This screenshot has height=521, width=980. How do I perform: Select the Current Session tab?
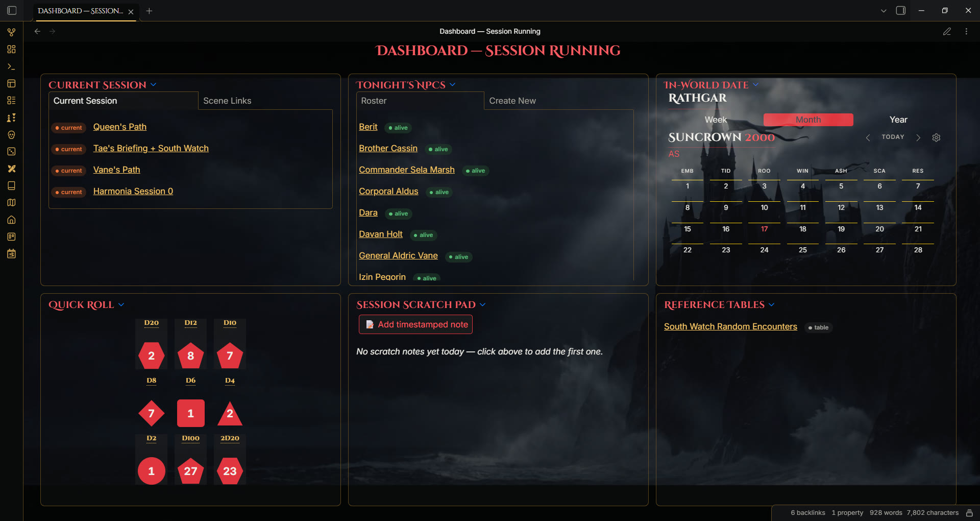123,101
